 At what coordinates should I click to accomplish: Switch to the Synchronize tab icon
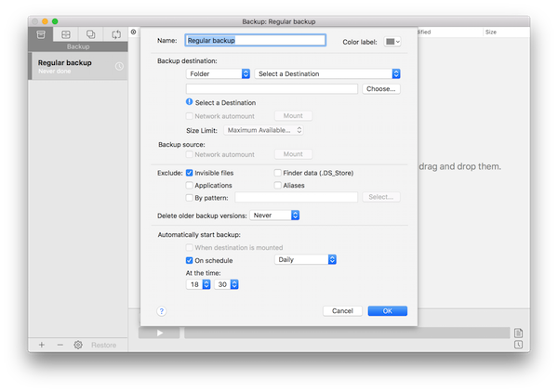(x=116, y=34)
